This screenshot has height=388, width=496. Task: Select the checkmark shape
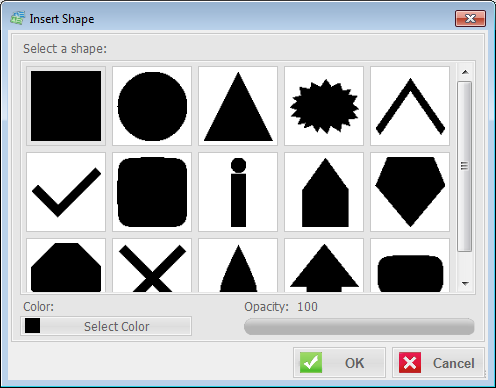coord(66,192)
